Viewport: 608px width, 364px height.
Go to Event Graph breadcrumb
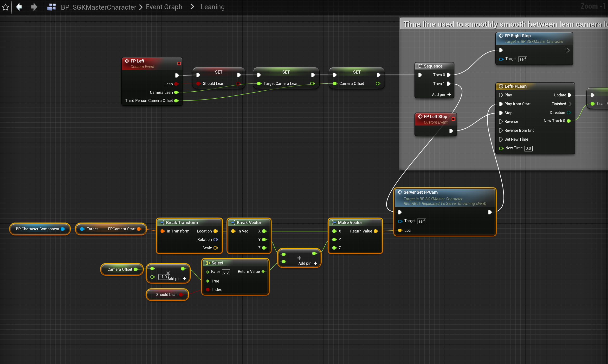pos(164,7)
